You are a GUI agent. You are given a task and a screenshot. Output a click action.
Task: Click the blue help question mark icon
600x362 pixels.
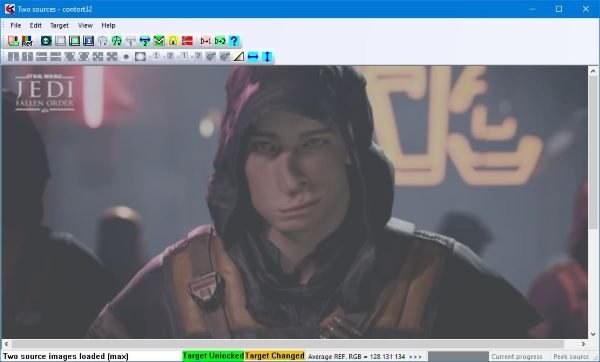pyautogui.click(x=234, y=41)
